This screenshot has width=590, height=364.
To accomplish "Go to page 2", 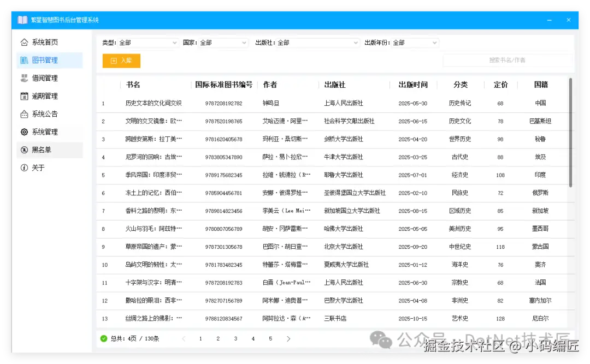I will tap(218, 339).
